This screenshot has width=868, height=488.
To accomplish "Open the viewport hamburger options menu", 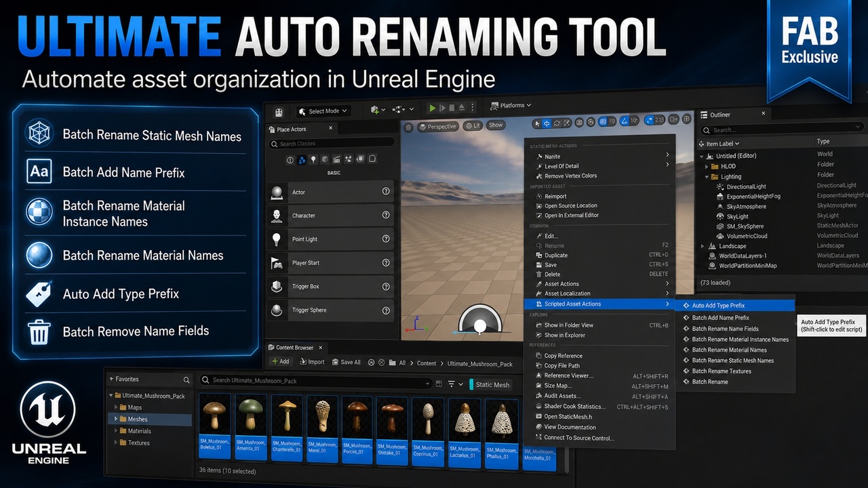I will (408, 127).
